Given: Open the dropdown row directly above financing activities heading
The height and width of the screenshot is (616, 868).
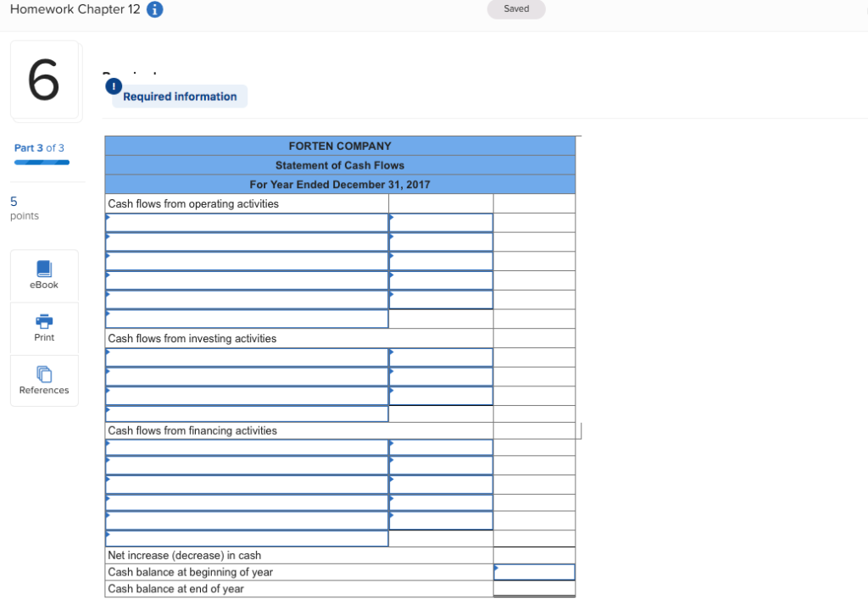Looking at the screenshot, I should (247, 413).
